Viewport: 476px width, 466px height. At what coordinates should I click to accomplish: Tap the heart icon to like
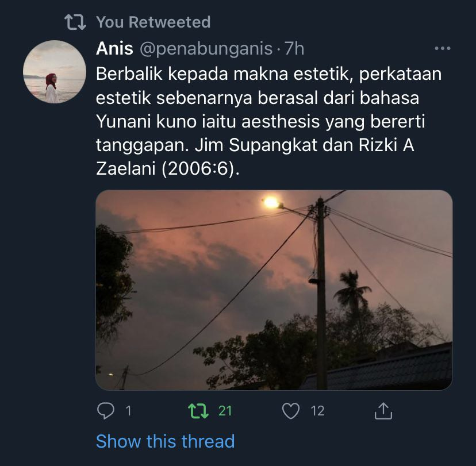pos(291,411)
